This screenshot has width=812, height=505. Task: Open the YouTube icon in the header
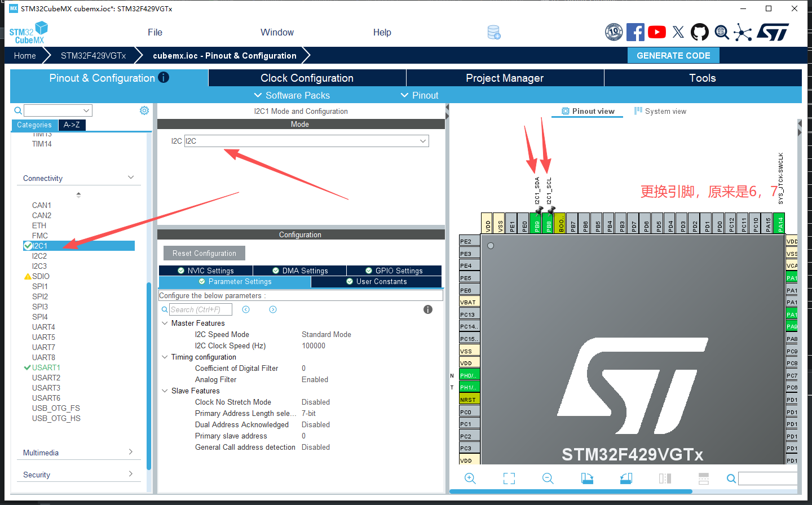[x=657, y=32]
